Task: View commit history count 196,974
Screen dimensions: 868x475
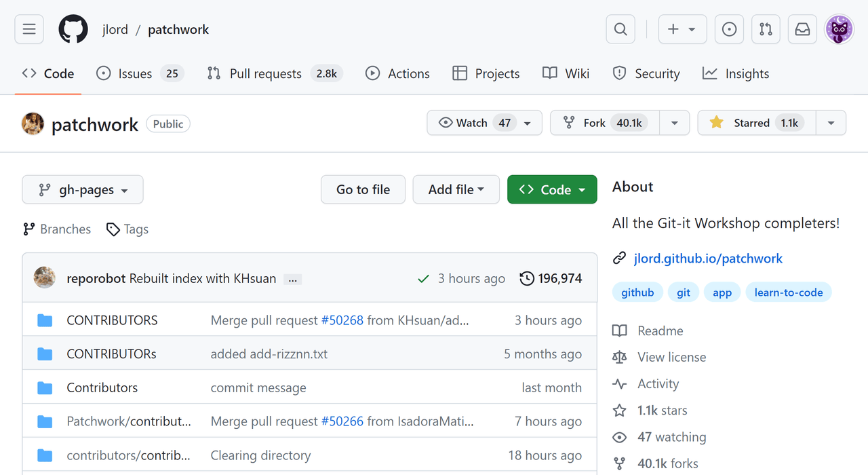Action: [551, 278]
